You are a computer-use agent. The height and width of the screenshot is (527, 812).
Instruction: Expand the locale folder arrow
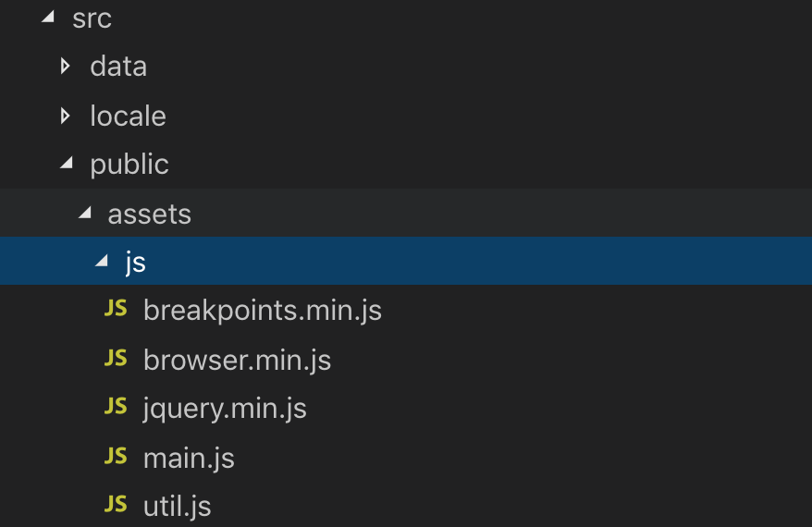click(66, 116)
